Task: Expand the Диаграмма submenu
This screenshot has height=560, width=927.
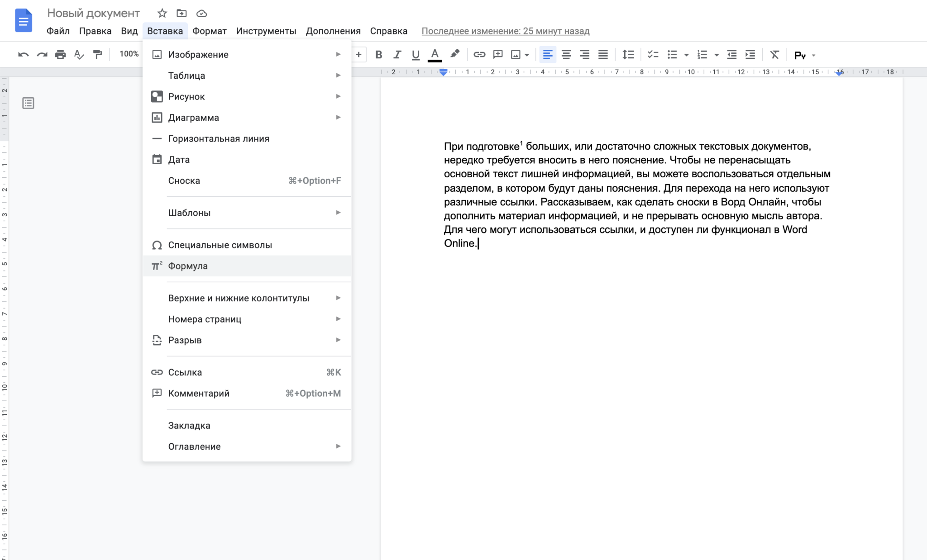Action: (x=247, y=118)
